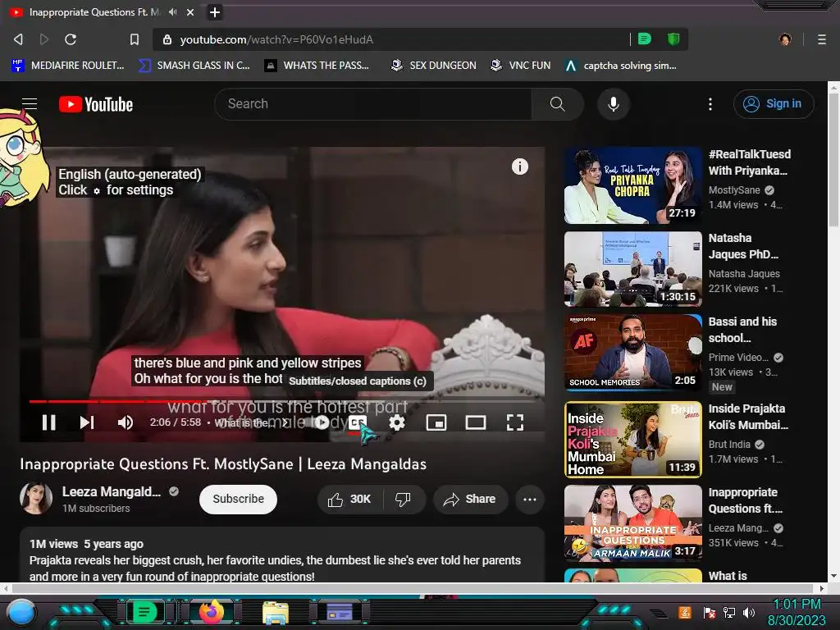The height and width of the screenshot is (630, 840).
Task: Mute the tab audio icon
Action: point(172,11)
